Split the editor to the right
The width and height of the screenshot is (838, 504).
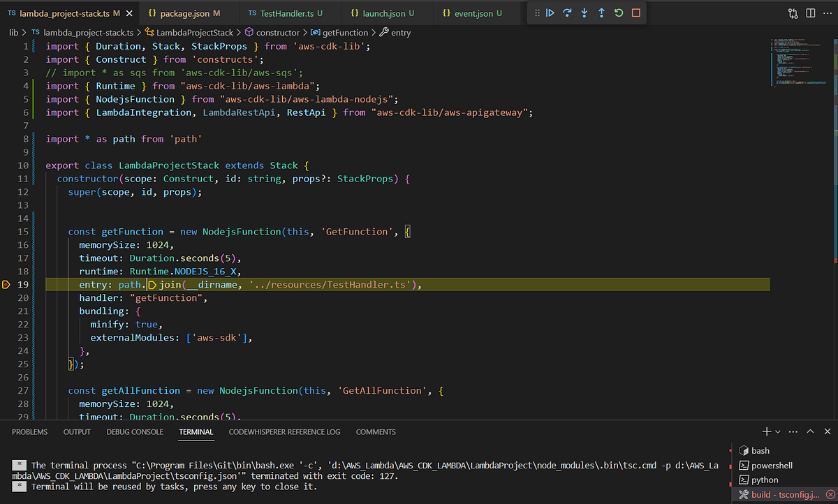coord(810,13)
